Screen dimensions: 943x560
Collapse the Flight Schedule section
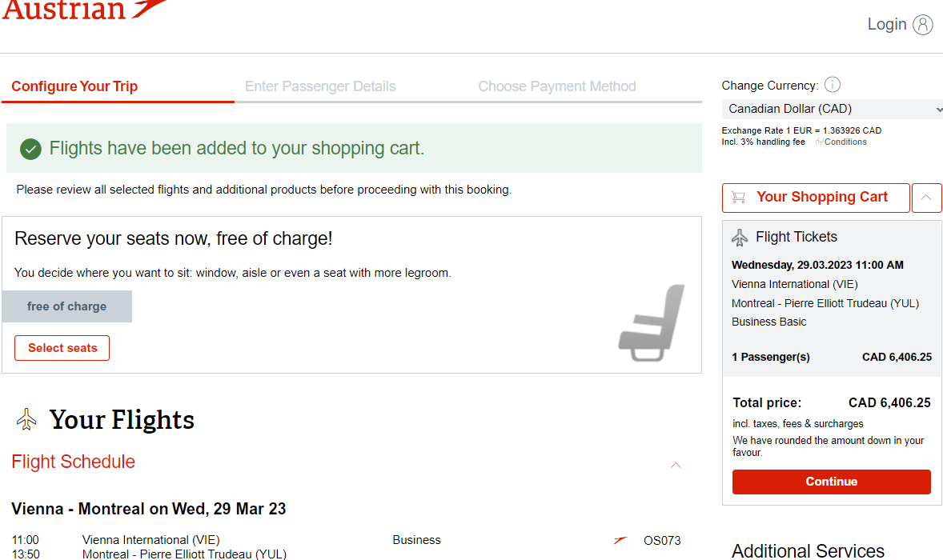676,465
